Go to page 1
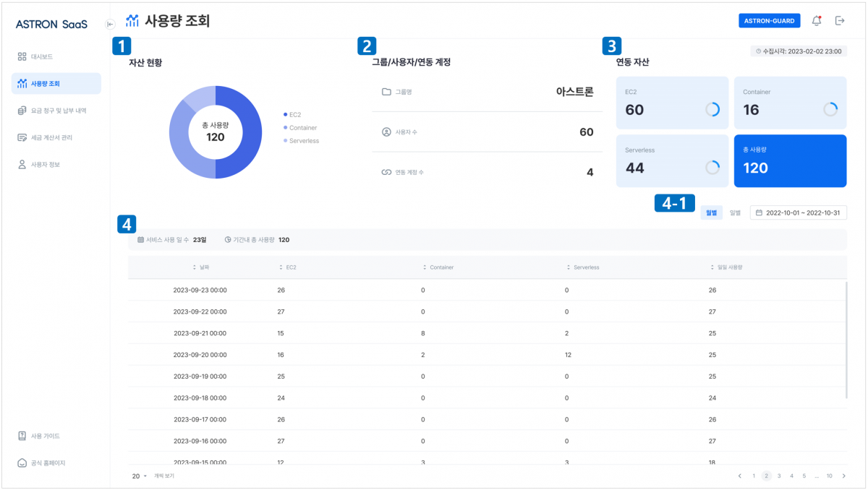The height and width of the screenshot is (490, 868). coord(754,476)
